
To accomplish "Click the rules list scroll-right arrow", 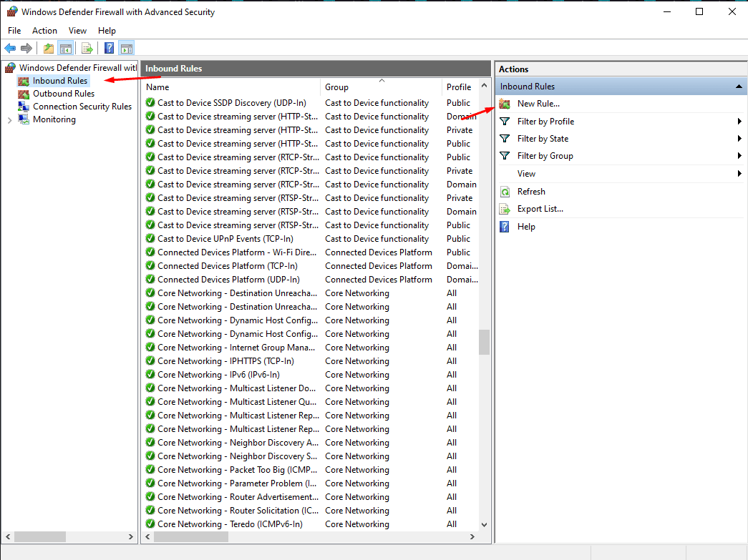I will tap(472, 536).
